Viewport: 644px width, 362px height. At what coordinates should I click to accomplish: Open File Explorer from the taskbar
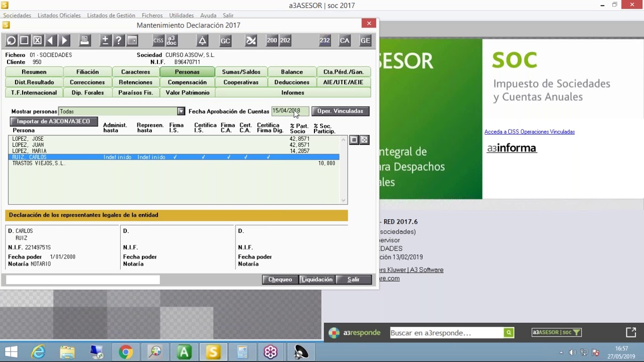67,352
